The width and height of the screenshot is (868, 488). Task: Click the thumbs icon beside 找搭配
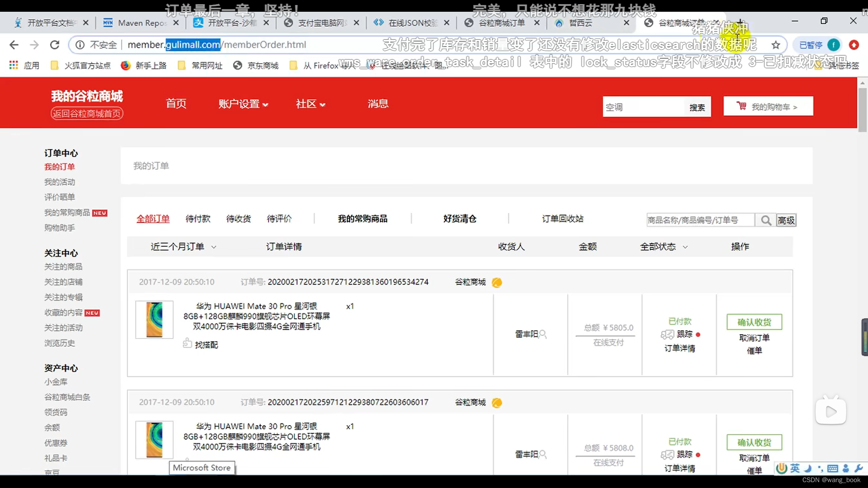pyautogui.click(x=187, y=343)
